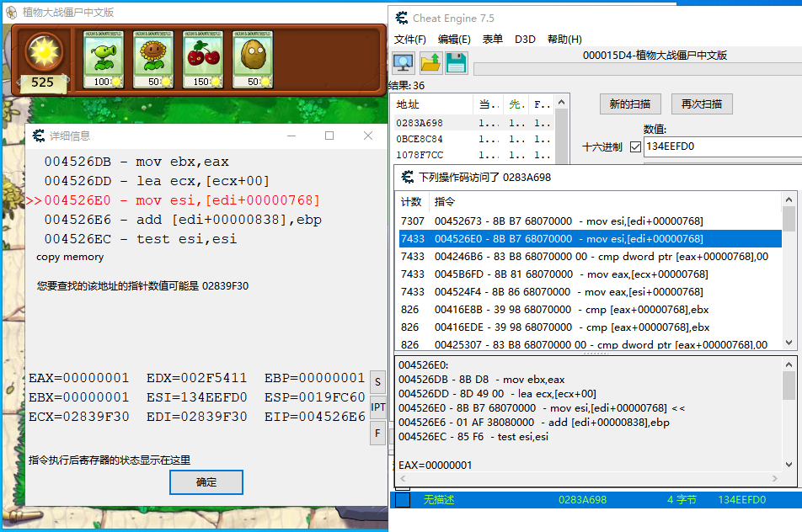
Task: Click the Cheat Engine title bar logo
Action: pyautogui.click(x=402, y=18)
